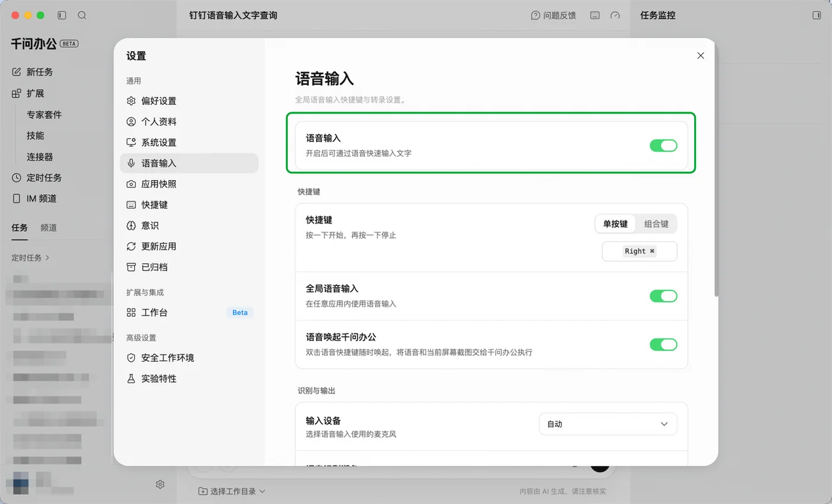
Task: Toggle the 语音唤起千问办公 switch
Action: click(663, 345)
